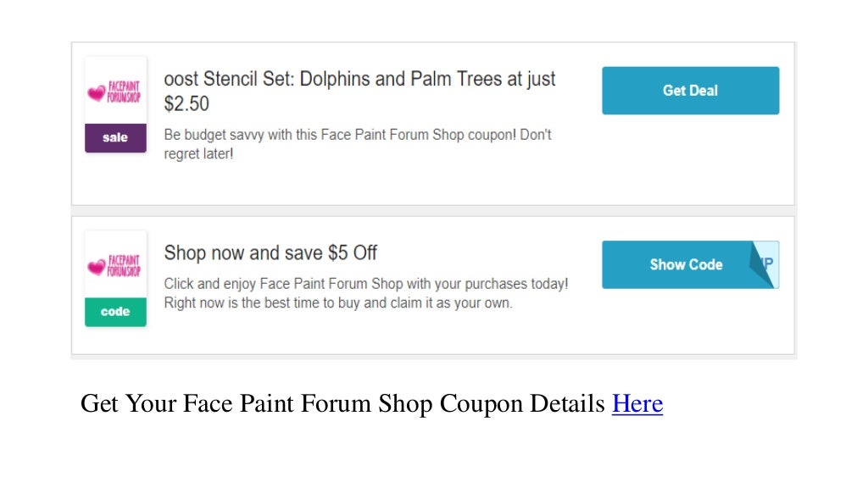The height and width of the screenshot is (488, 868).
Task: Open the Here coupon details link
Action: click(x=637, y=403)
